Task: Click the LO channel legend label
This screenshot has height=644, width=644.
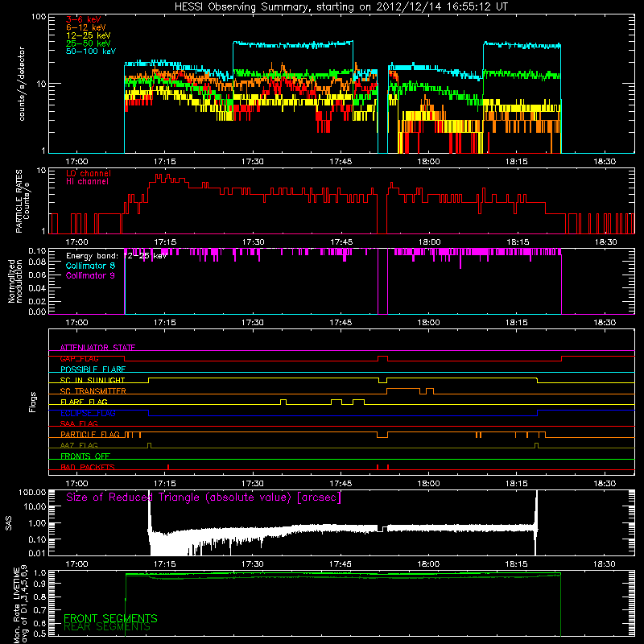Action: (89, 173)
